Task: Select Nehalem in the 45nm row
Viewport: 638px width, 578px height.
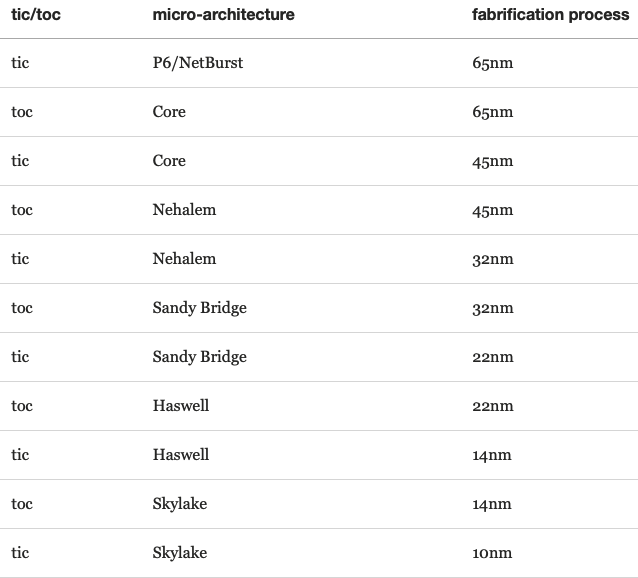Action: pyautogui.click(x=184, y=210)
